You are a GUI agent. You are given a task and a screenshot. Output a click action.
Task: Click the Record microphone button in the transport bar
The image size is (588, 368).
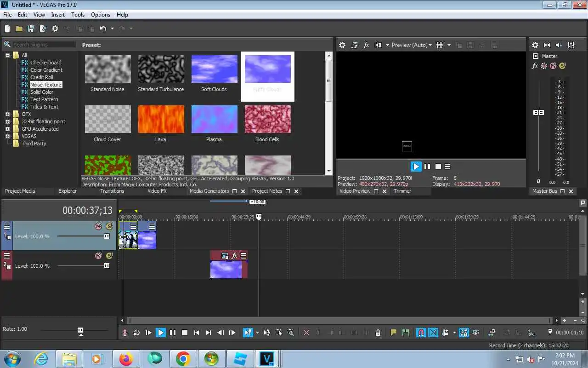(x=124, y=333)
